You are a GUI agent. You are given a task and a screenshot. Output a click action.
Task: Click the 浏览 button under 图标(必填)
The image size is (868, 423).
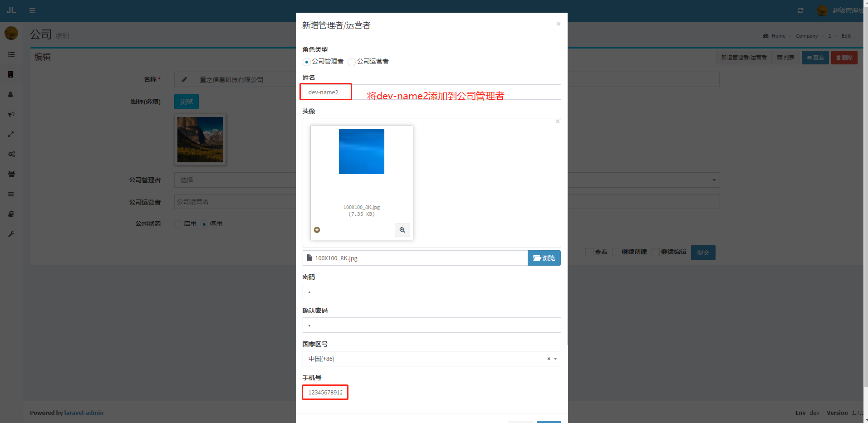[x=186, y=102]
